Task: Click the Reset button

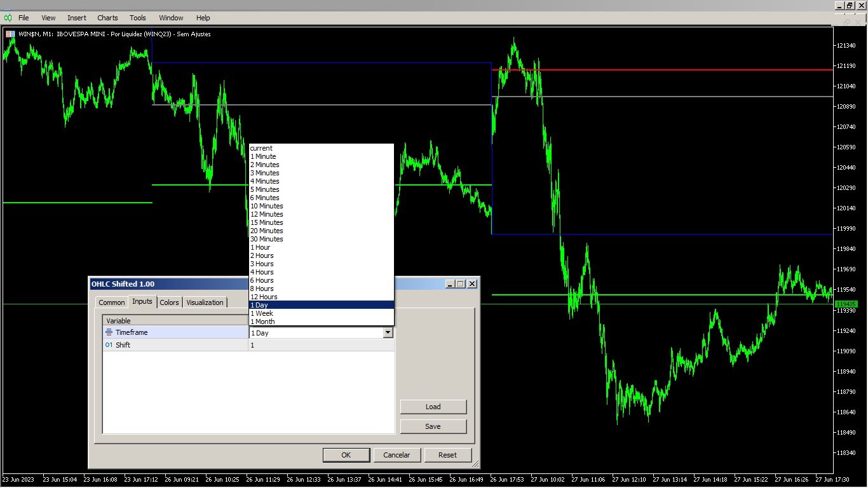Action: (448, 455)
